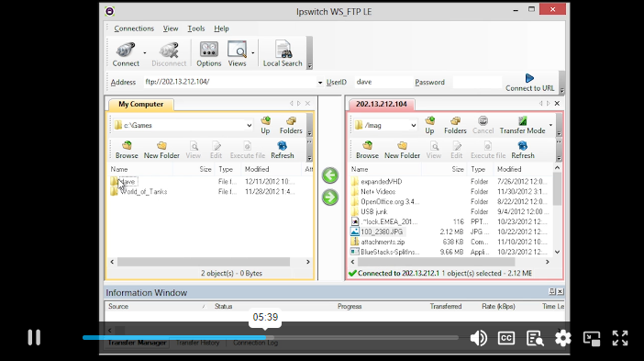Open Transfer Mode in the remote pane
This screenshot has height=361, width=644.
tap(522, 126)
